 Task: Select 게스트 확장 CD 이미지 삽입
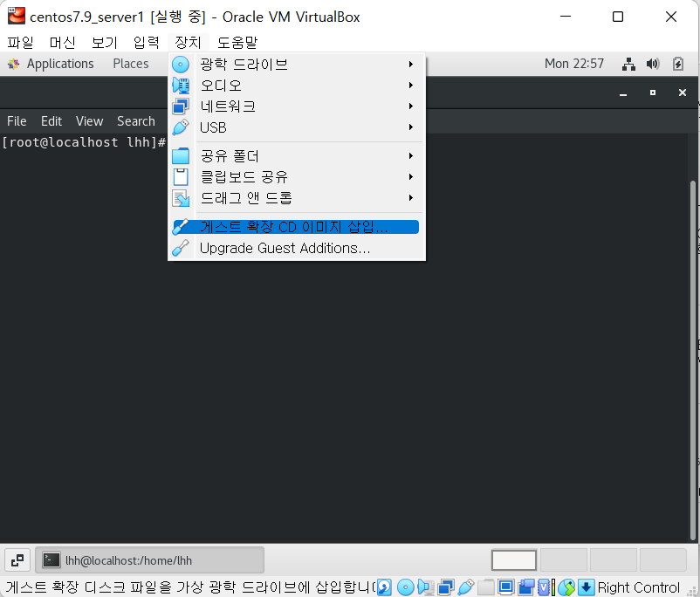pyautogui.click(x=296, y=227)
